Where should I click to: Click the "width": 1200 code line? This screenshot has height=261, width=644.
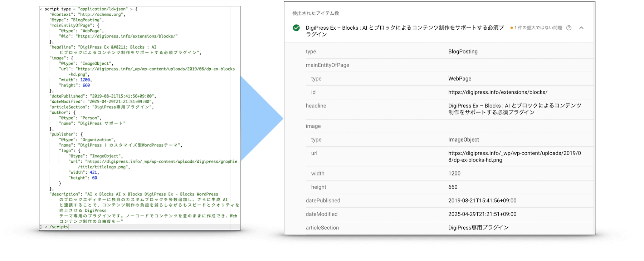[x=75, y=80]
